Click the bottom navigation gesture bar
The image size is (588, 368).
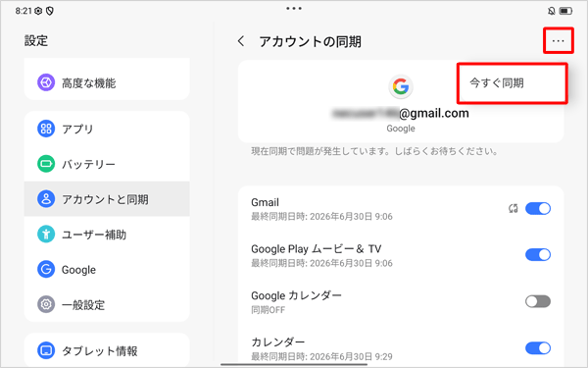(x=294, y=364)
